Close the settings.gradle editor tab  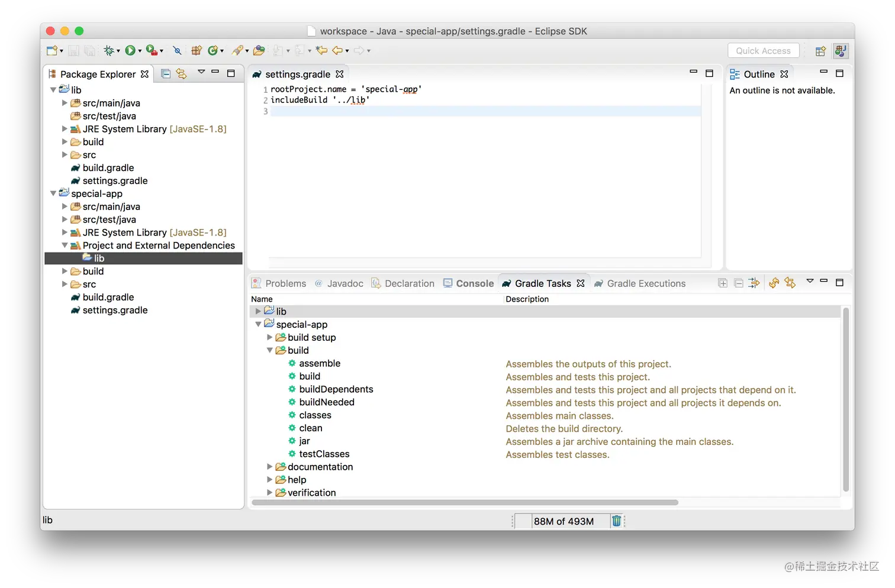click(x=339, y=74)
